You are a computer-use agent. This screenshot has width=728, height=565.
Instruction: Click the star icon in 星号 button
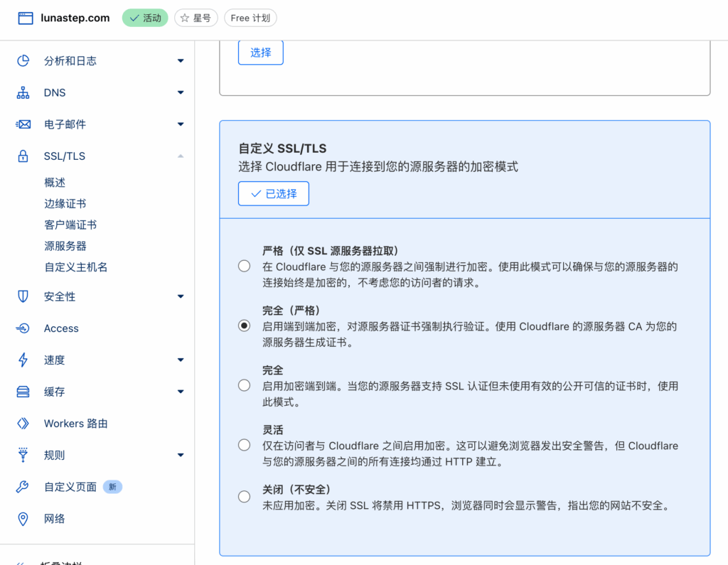click(x=185, y=18)
